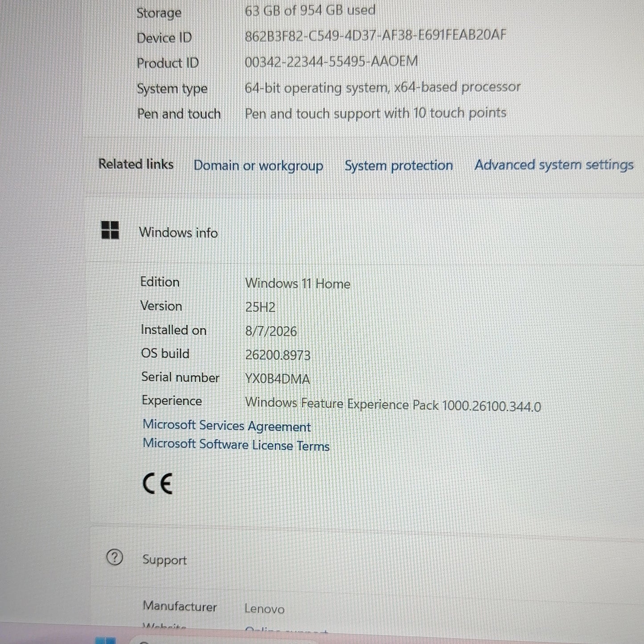Expand the Windows info section header

coord(365,232)
